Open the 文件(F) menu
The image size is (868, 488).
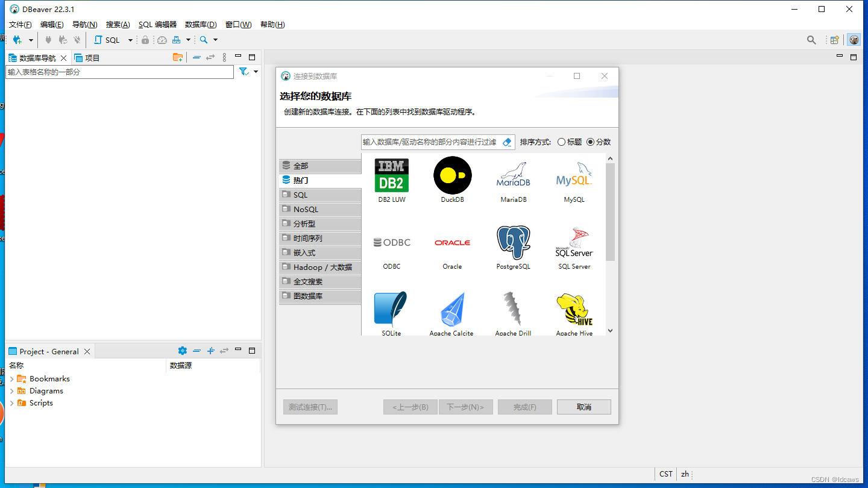tap(20, 25)
